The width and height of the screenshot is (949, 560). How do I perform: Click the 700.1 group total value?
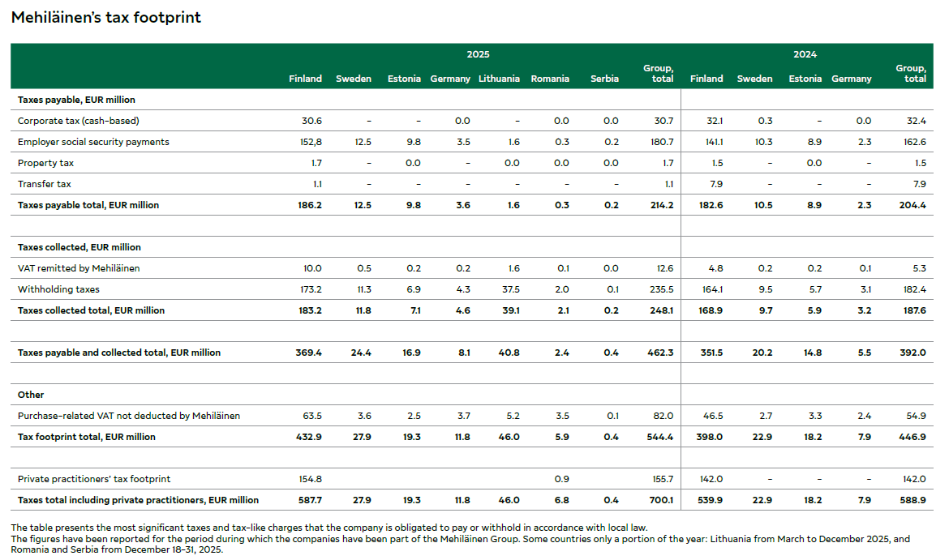(x=660, y=500)
